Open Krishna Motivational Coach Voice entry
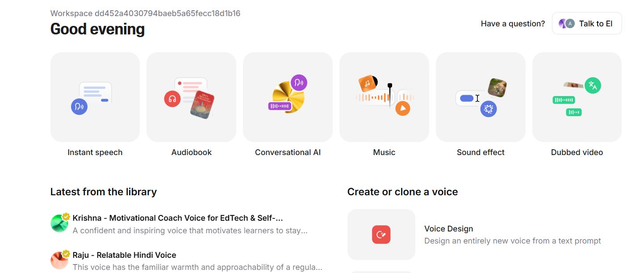This screenshot has width=644, height=273. click(186, 224)
